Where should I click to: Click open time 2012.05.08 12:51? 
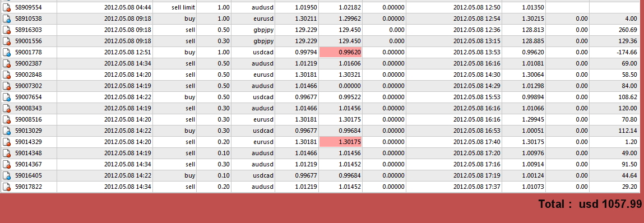point(128,53)
